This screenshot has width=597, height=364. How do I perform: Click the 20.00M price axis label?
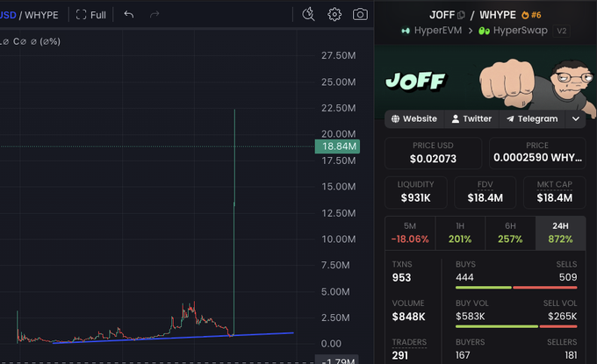[339, 134]
